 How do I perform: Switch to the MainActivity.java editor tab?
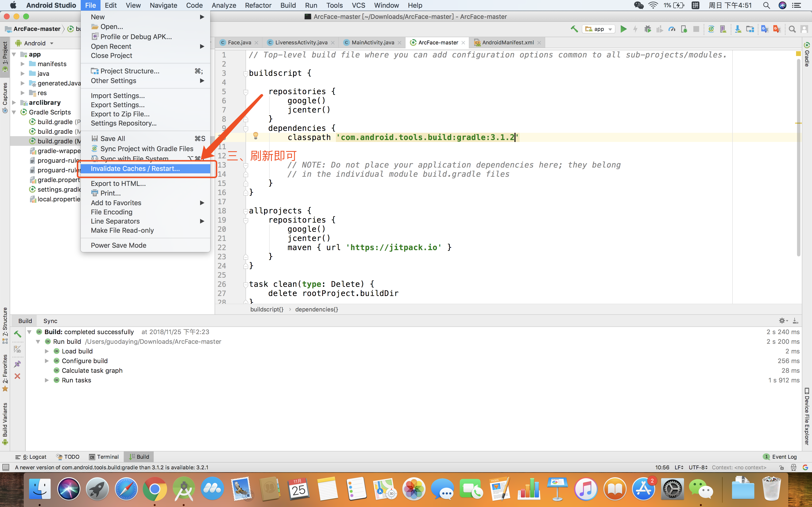(372, 42)
